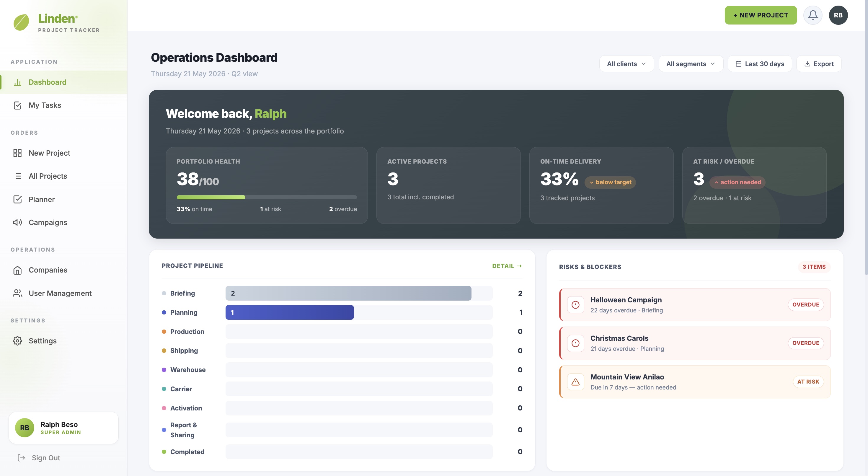Viewport: 868px width, 476px height.
Task: Click the action needed pill
Action: tap(737, 182)
